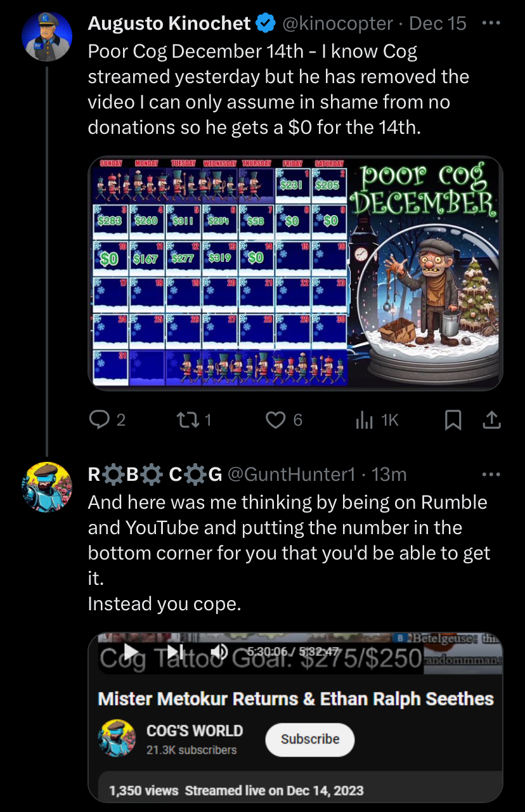Click the Subscribe button in video screenshot
This screenshot has width=525, height=812.
click(x=309, y=739)
